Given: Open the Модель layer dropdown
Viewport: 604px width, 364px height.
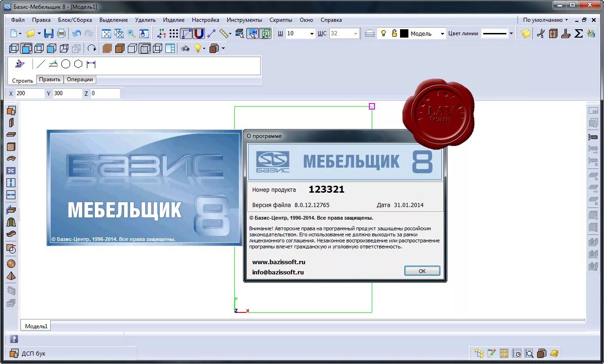Looking at the screenshot, I should tap(442, 34).
